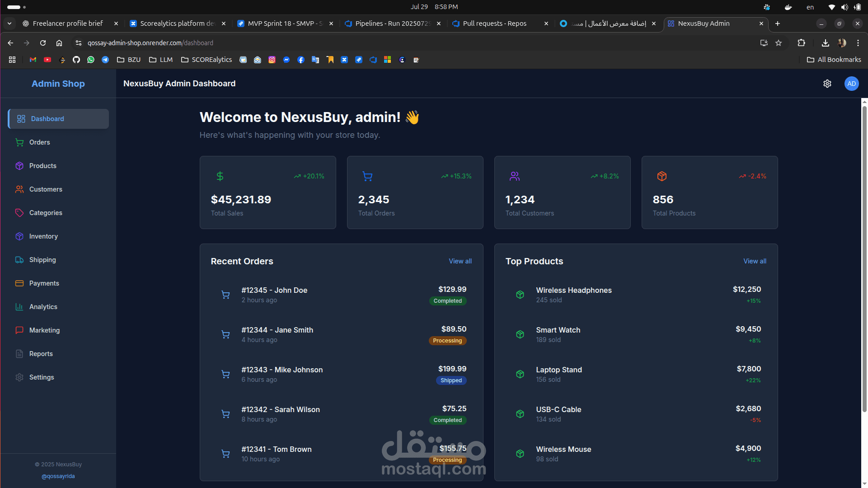Click the $45,231.89 Total Sales value
868x488 pixels.
[x=241, y=200]
